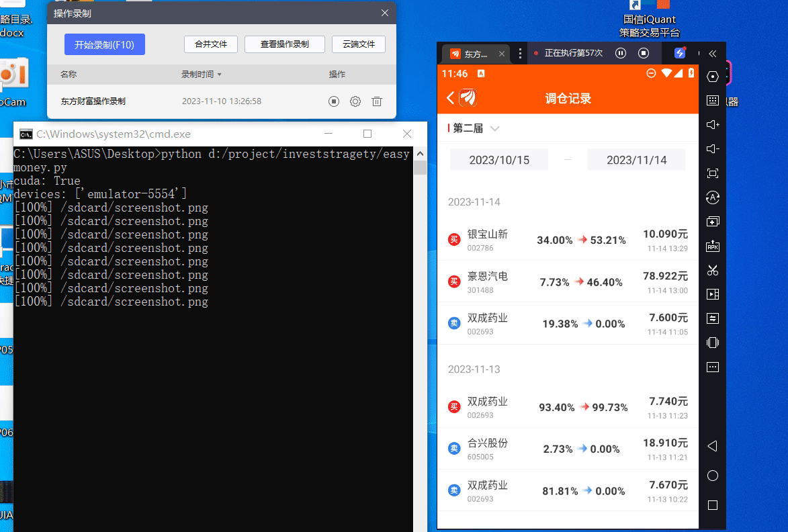
Task: Open the 录制时间 sort dropdown arrow
Action: 219,75
